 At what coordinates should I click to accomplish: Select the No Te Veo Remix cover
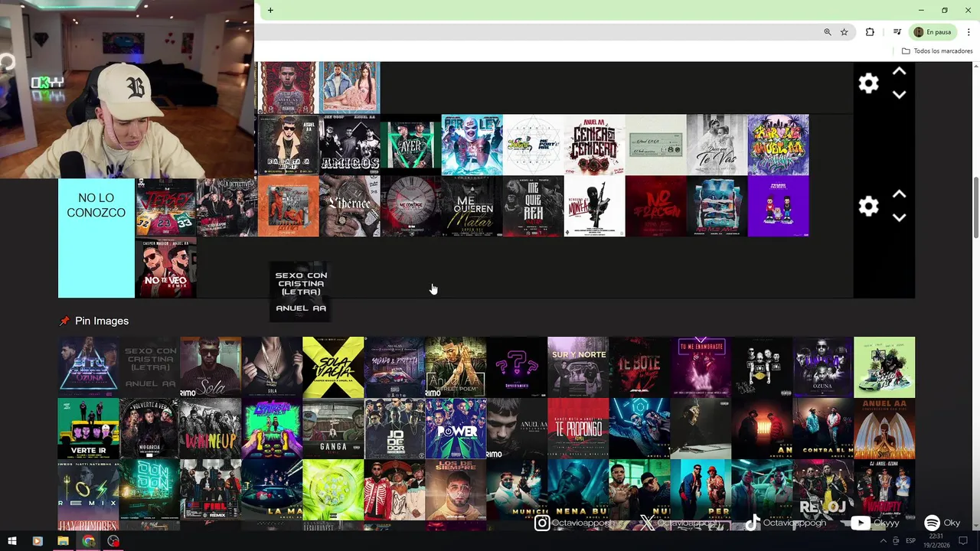[x=166, y=268]
